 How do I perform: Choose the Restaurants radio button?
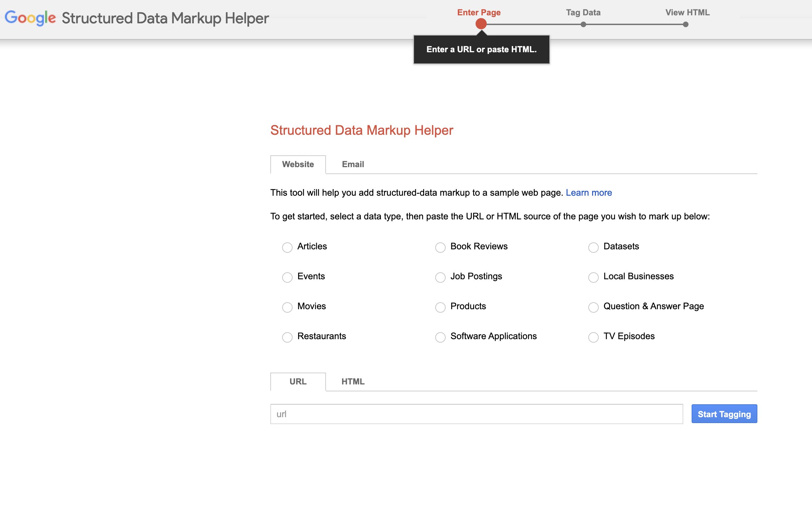pyautogui.click(x=287, y=337)
